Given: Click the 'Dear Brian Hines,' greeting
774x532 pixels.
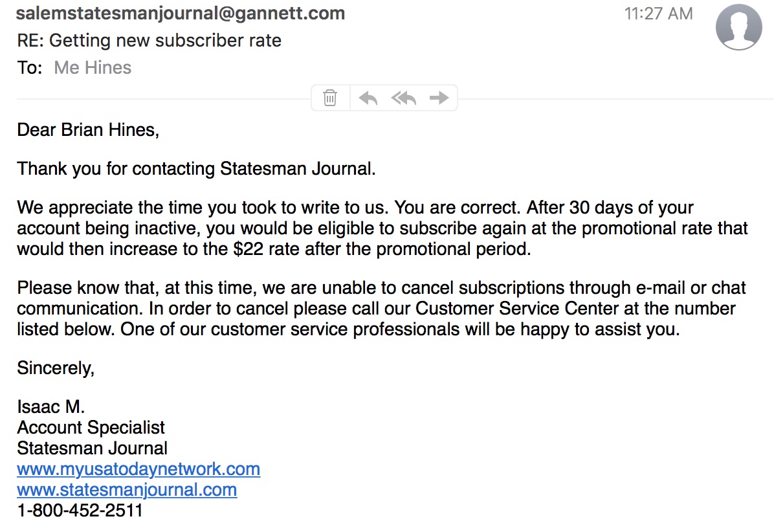Looking at the screenshot, I should click(88, 129).
